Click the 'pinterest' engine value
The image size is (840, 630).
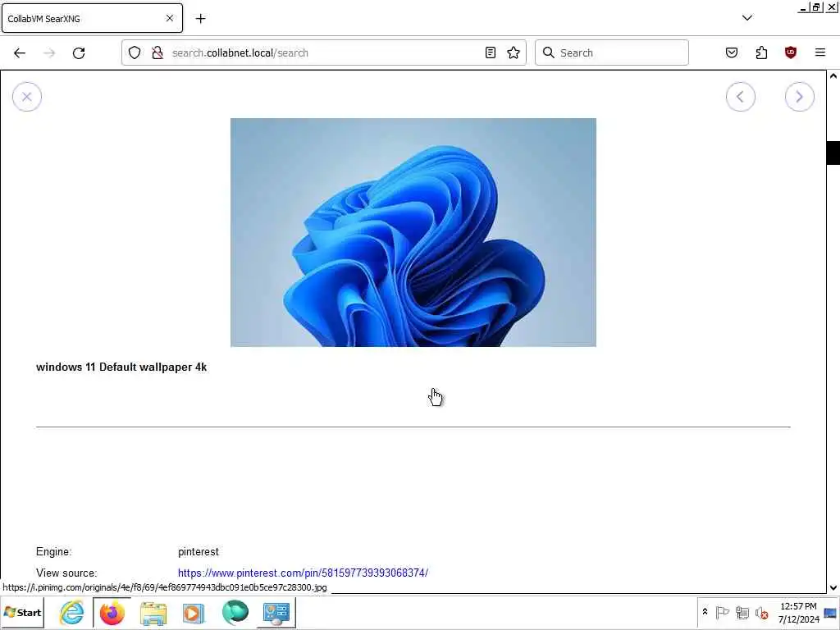pyautogui.click(x=199, y=552)
